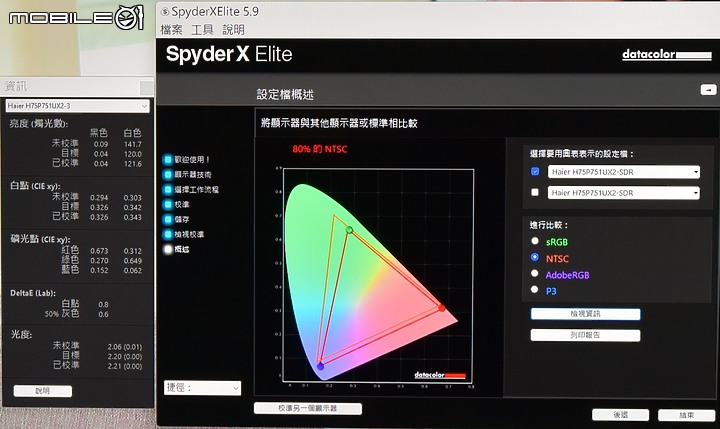Click the 設定檔概述 heading
Image resolution: width=720 pixels, height=429 pixels.
click(x=285, y=95)
